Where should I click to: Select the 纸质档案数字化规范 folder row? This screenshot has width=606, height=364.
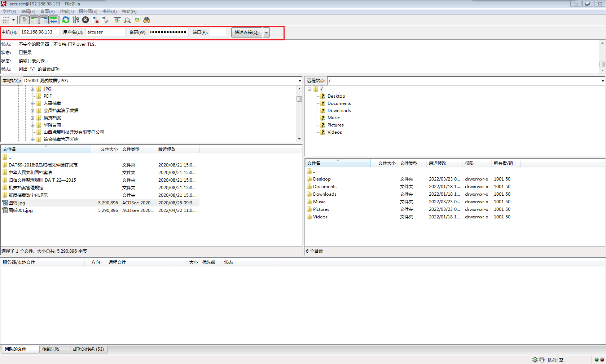tap(100, 195)
